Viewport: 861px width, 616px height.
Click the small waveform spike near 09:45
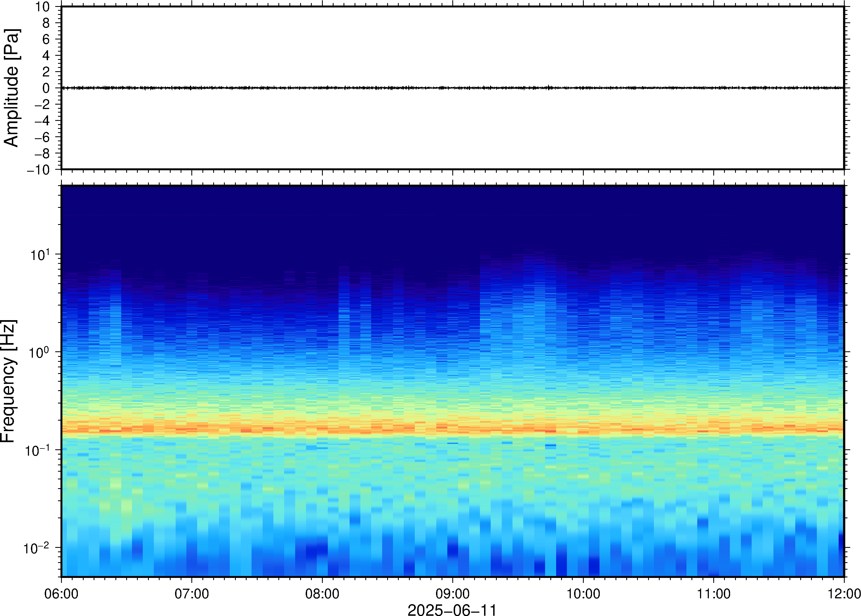[548, 87]
